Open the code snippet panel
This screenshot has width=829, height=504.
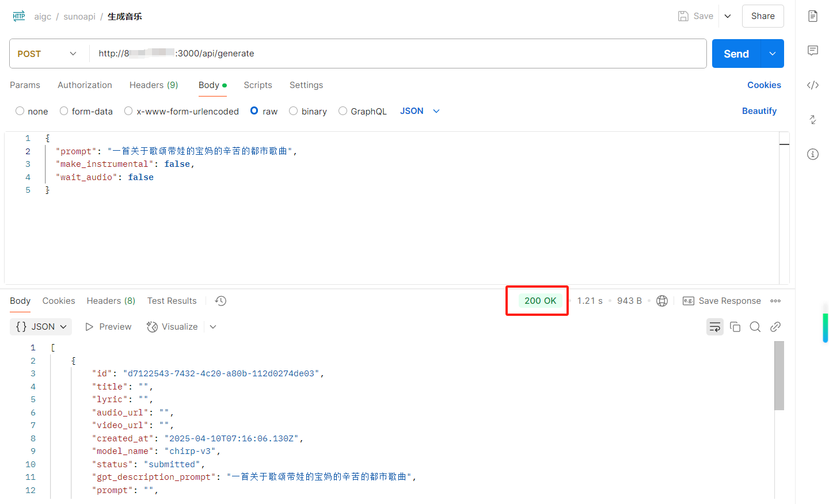[812, 85]
